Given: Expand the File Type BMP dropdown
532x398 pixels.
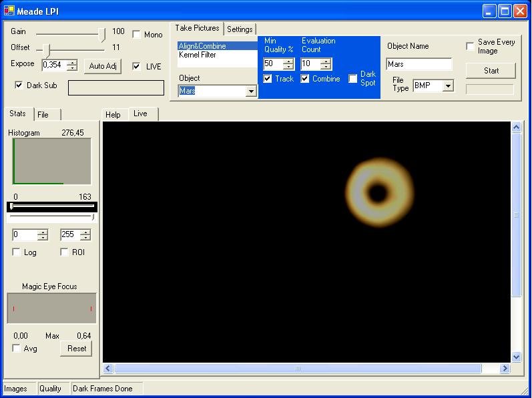Looking at the screenshot, I should (x=448, y=86).
